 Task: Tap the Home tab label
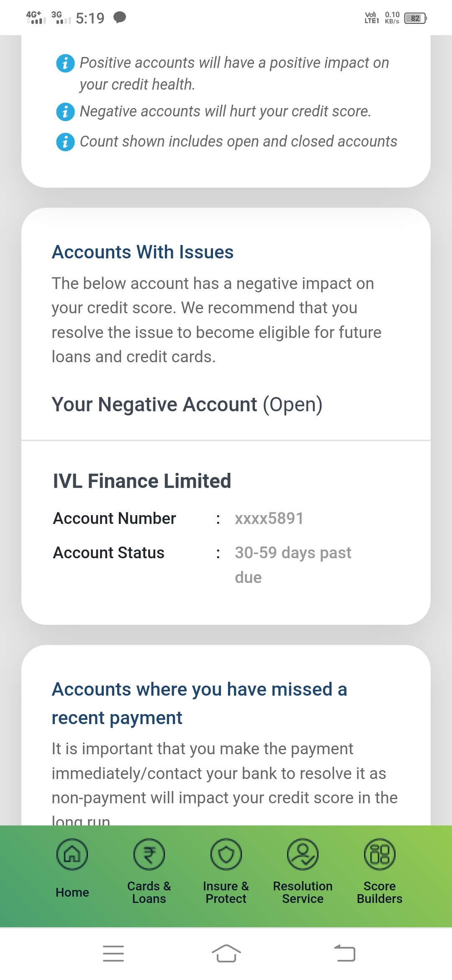coord(72,892)
